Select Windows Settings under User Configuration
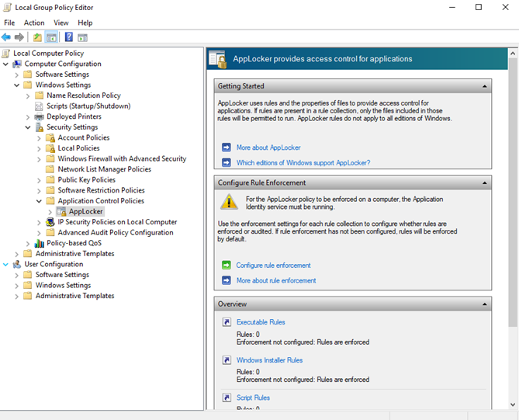This screenshot has height=420, width=519. click(63, 285)
